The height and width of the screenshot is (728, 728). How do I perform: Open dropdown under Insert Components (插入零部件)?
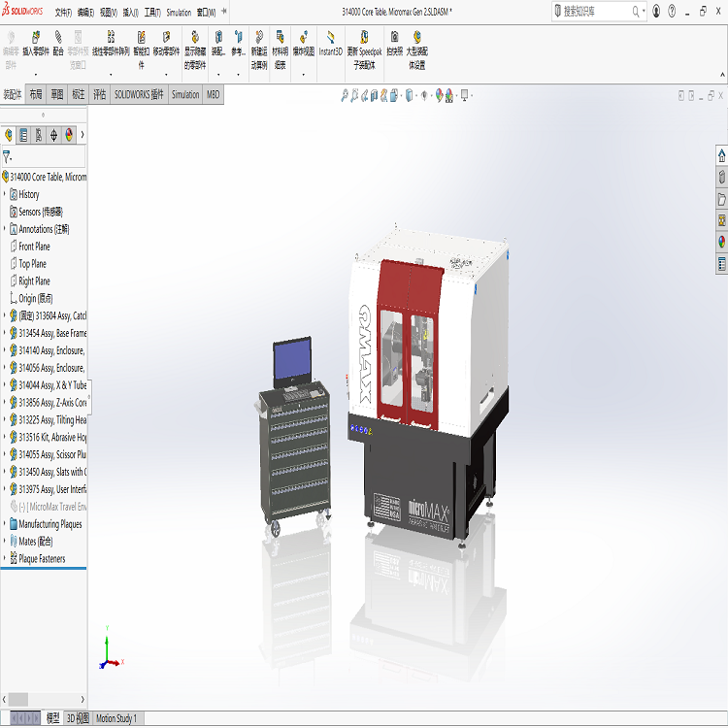(x=36, y=75)
